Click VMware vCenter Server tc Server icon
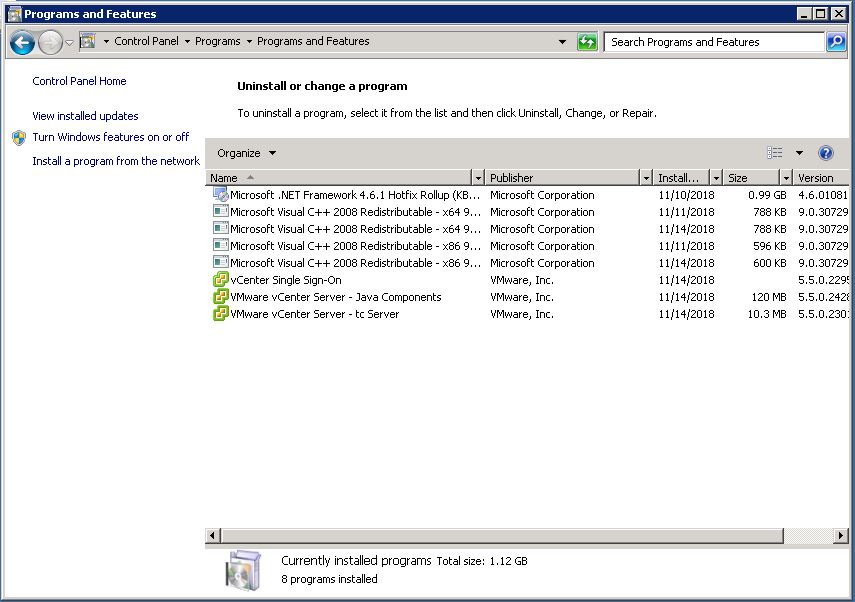Image resolution: width=855 pixels, height=602 pixels. point(220,314)
